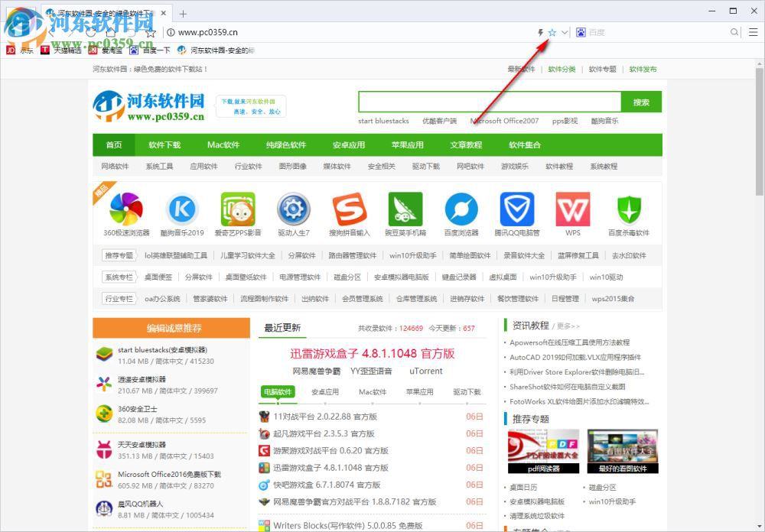Select the 搜狗拼音输入法 icon

350,212
